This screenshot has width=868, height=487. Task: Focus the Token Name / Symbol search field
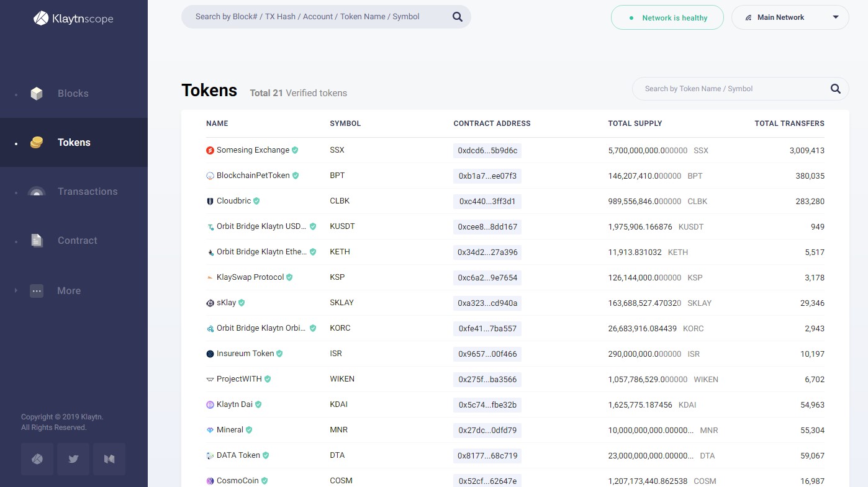(733, 89)
